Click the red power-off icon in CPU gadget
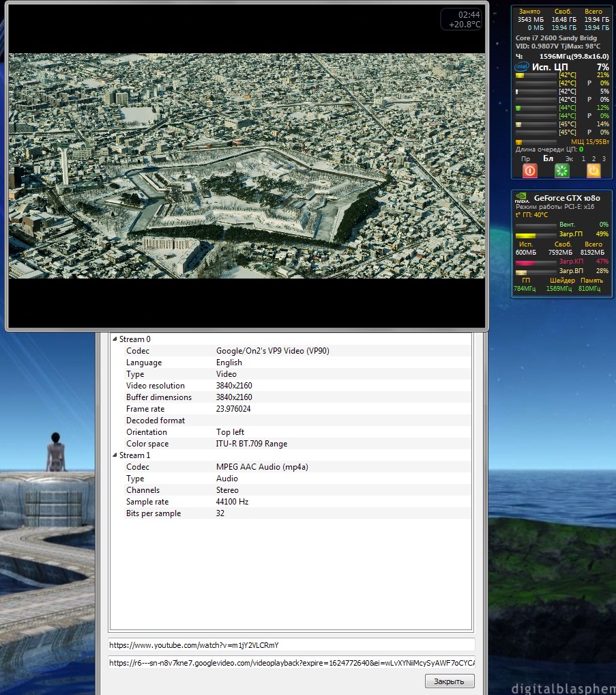Viewport: 616px width, 695px height. (x=529, y=171)
